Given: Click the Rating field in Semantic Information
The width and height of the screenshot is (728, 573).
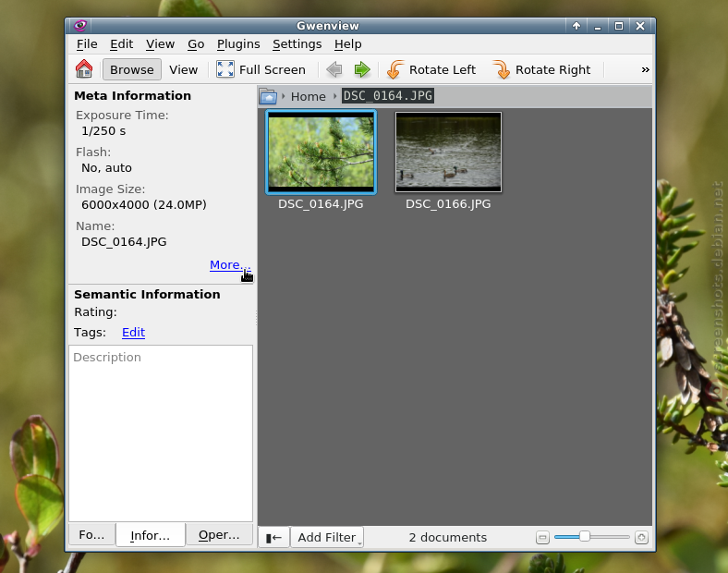Looking at the screenshot, I should click(x=96, y=312).
